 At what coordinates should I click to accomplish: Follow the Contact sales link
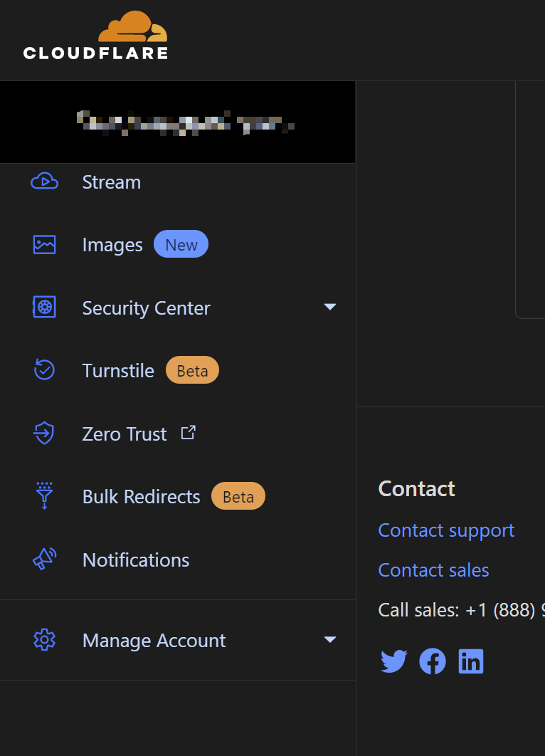(x=433, y=570)
